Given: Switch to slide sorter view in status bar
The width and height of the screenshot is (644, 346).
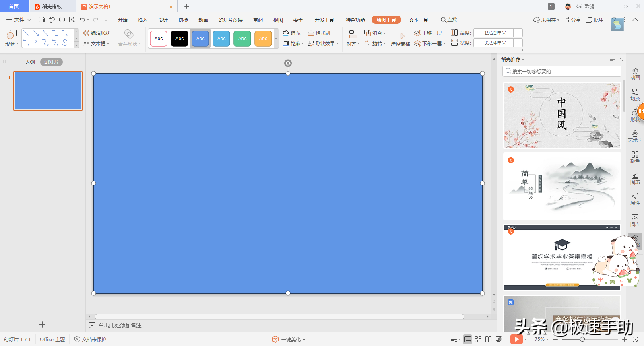Looking at the screenshot, I should pyautogui.click(x=478, y=339).
